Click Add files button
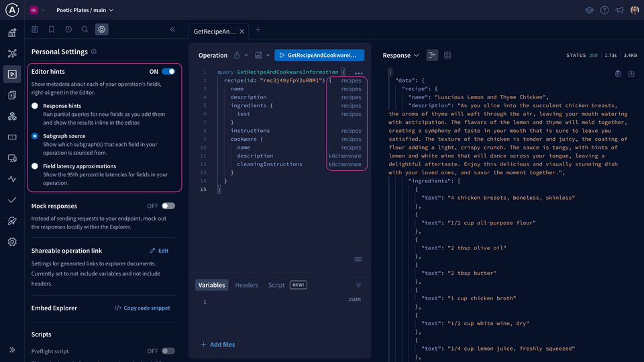Image resolution: width=644 pixels, height=362 pixels. click(x=217, y=345)
